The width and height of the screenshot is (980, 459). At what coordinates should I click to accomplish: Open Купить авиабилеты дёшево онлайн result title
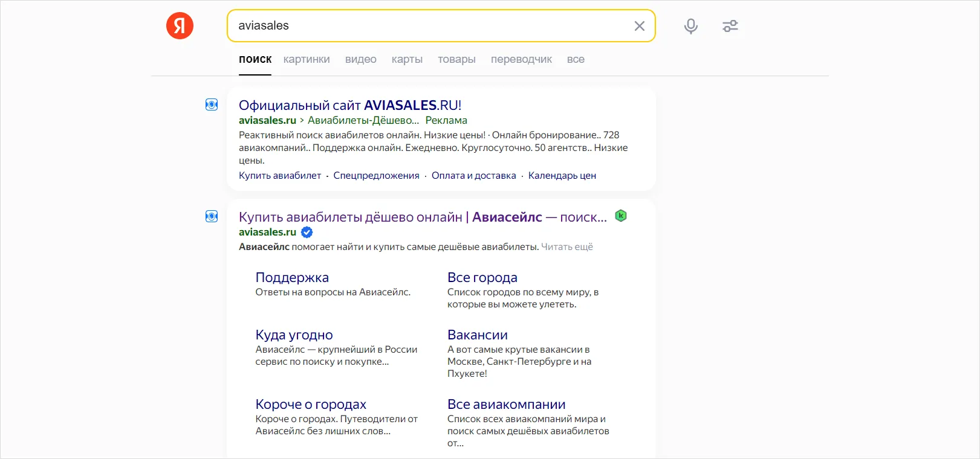click(x=423, y=217)
